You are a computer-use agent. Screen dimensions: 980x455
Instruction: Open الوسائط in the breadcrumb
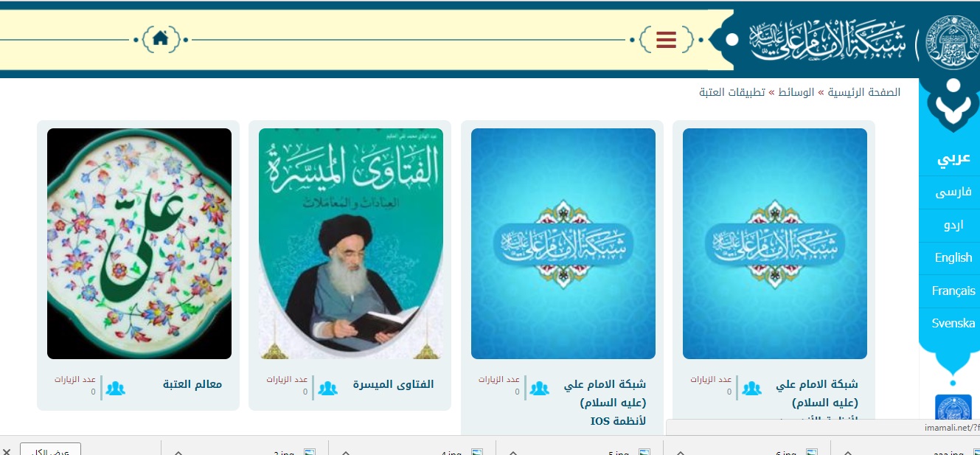[797, 92]
